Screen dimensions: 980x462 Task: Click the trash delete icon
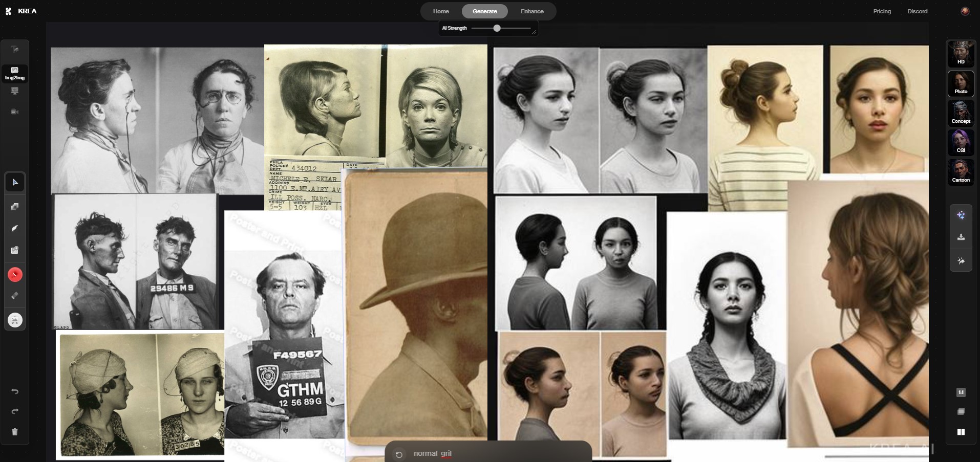point(15,432)
